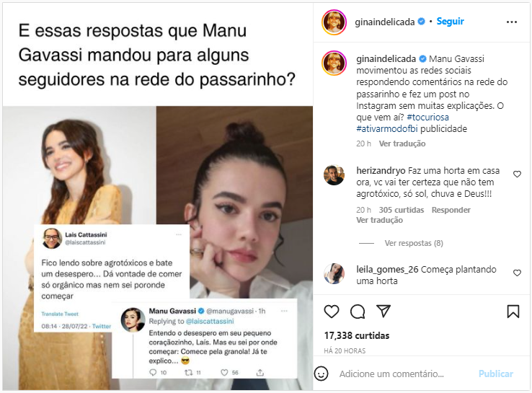Share post using the paper plane icon
The width and height of the screenshot is (532, 393).
point(384,312)
